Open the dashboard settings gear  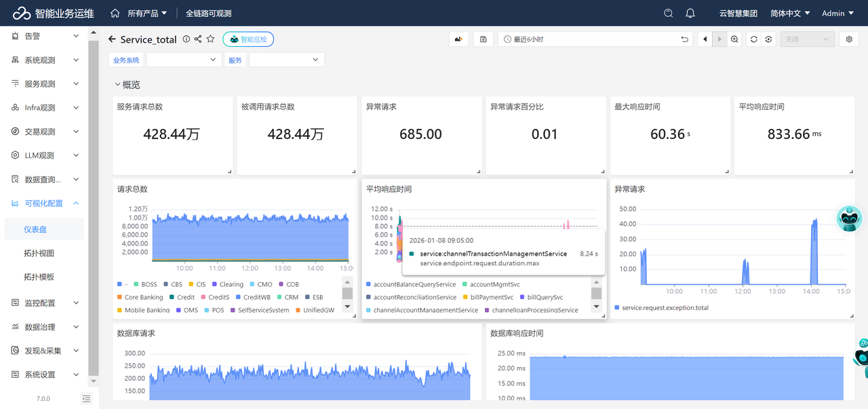(849, 39)
